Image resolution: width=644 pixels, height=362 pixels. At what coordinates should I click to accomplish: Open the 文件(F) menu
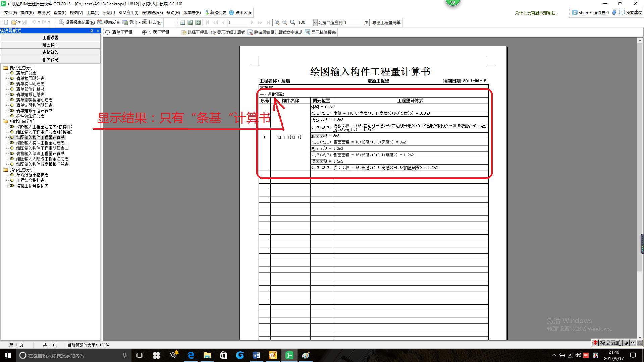pos(10,12)
